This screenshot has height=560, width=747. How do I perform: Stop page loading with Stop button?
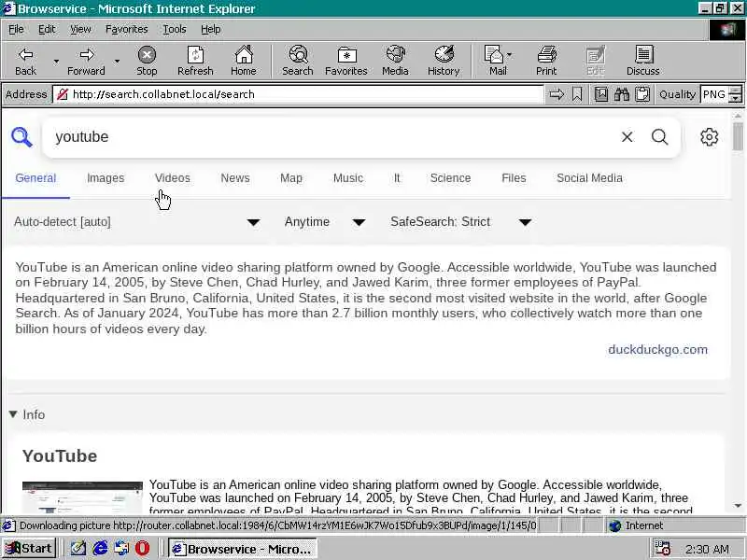coord(147,61)
